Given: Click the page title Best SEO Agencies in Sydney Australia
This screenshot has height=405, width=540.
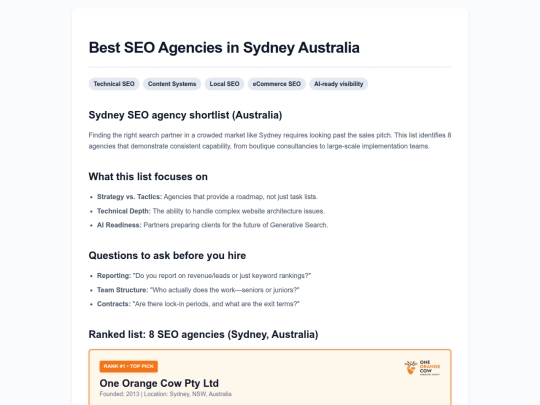Looking at the screenshot, I should coord(224,48).
